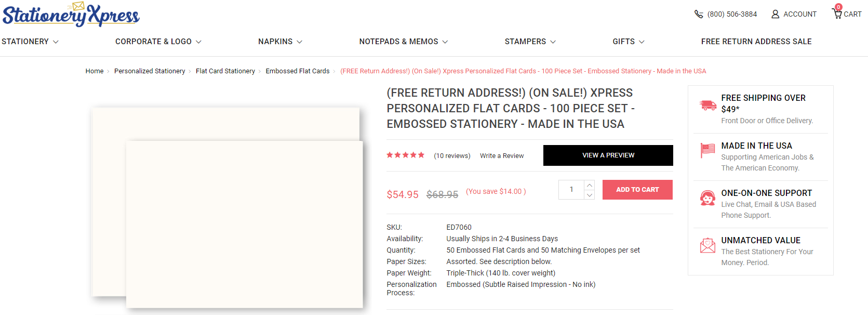Click the Unmatched Value heading
Viewport: 868px width, 315px height.
tap(761, 240)
